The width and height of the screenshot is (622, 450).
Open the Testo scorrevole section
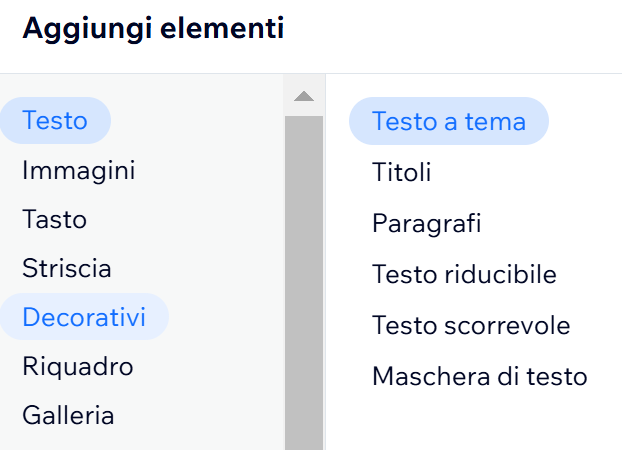coord(471,325)
